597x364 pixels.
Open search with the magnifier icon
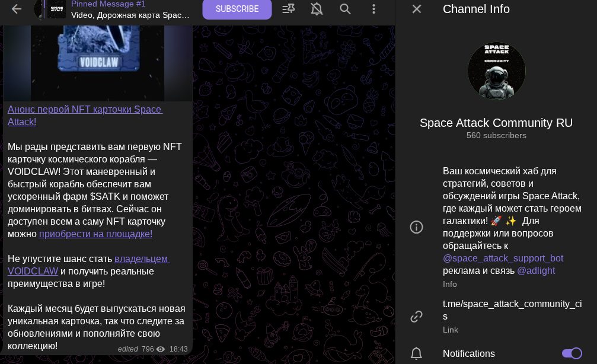pos(345,9)
